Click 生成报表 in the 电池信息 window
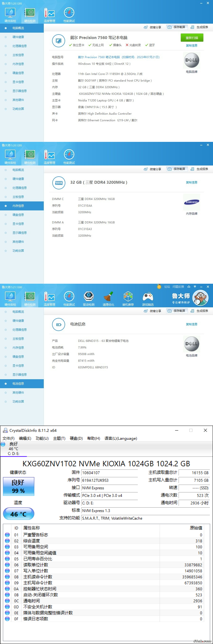The width and height of the screenshot is (213, 644). click(x=200, y=311)
